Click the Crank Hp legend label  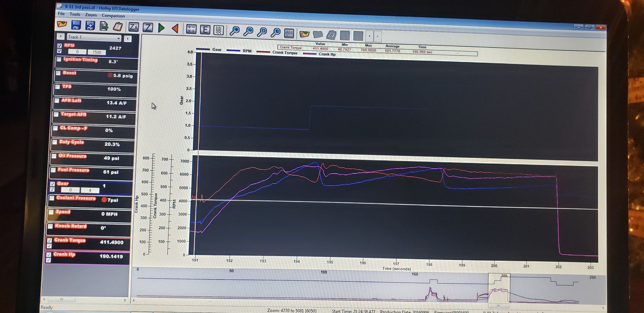click(x=327, y=54)
